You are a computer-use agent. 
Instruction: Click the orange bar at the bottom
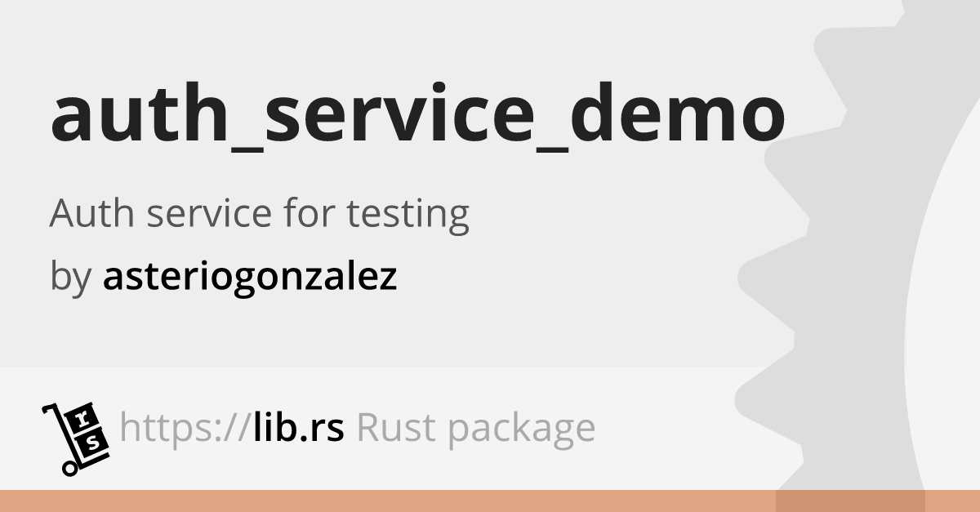490,501
